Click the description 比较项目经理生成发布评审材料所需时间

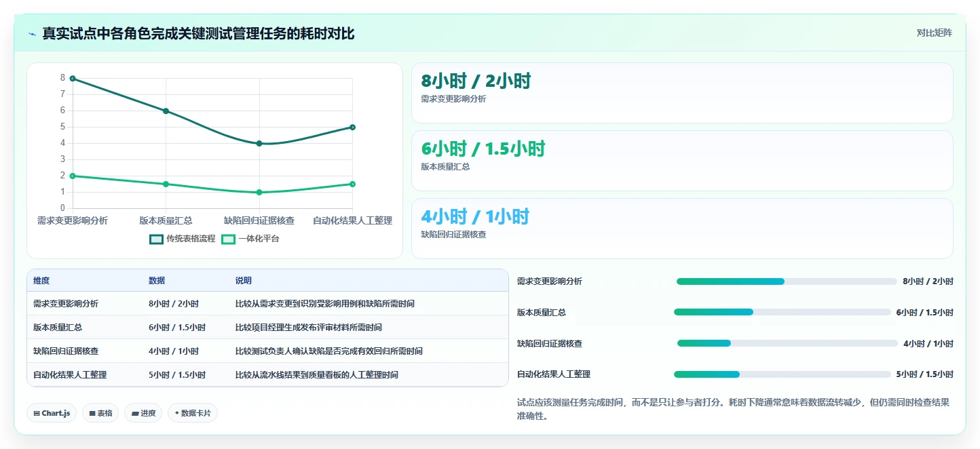(x=309, y=328)
